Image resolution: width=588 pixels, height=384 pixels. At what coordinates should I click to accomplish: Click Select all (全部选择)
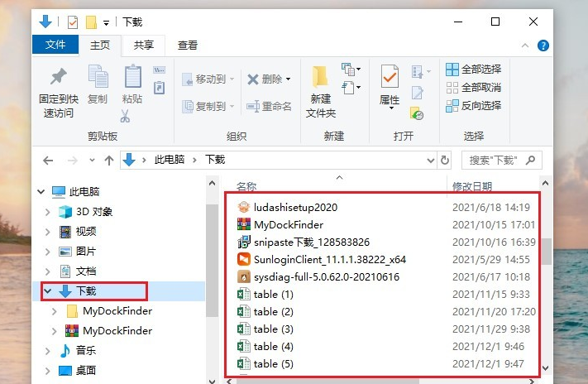[x=474, y=69]
